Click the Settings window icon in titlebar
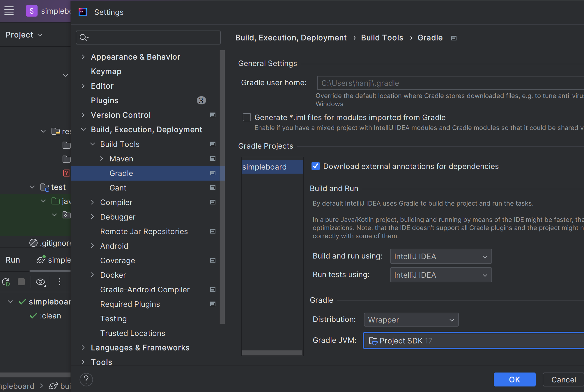This screenshot has width=584, height=392. (83, 12)
